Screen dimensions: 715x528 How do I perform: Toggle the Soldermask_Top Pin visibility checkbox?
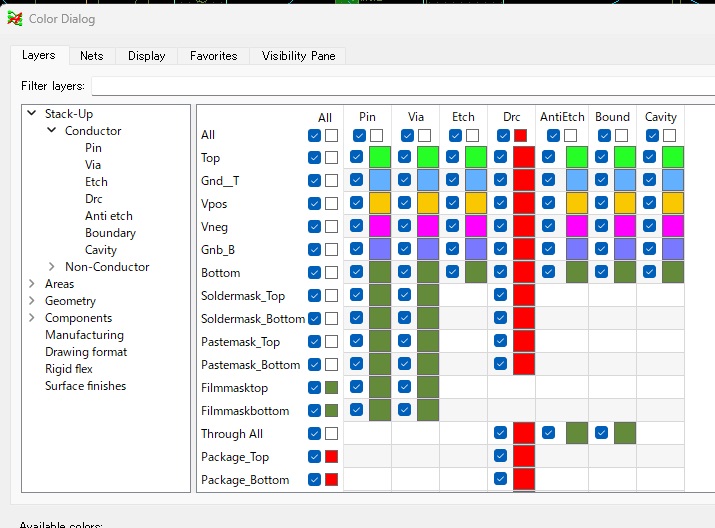pos(357,295)
